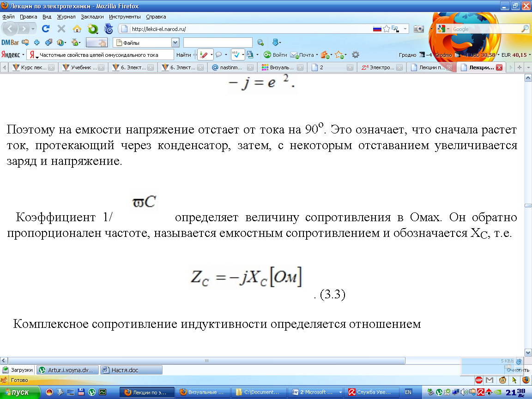Open the list all tabs dropdown
Image resolution: width=532 pixels, height=399 pixels.
(528, 67)
